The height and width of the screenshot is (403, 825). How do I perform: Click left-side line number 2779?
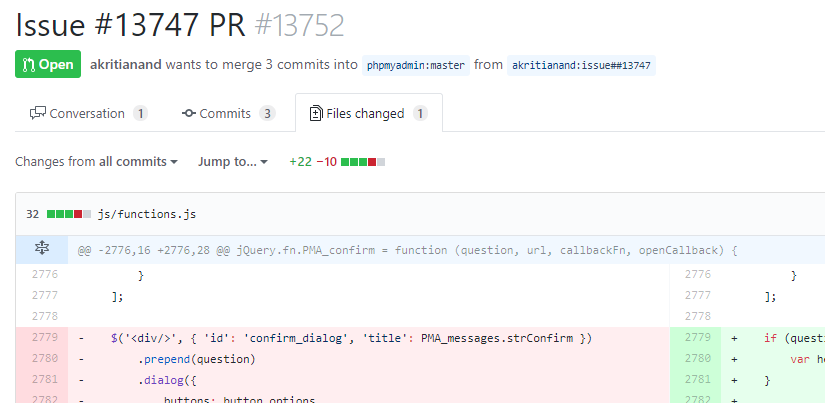point(45,337)
